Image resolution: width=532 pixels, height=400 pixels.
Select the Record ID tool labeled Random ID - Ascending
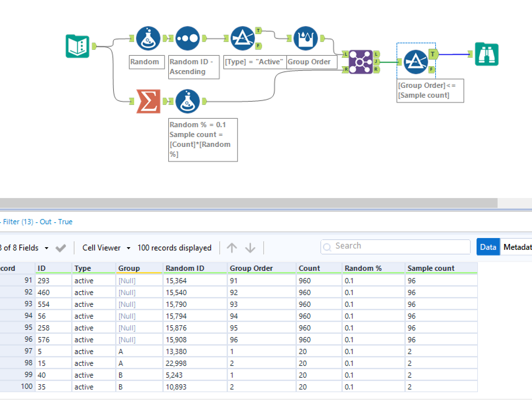tap(187, 38)
